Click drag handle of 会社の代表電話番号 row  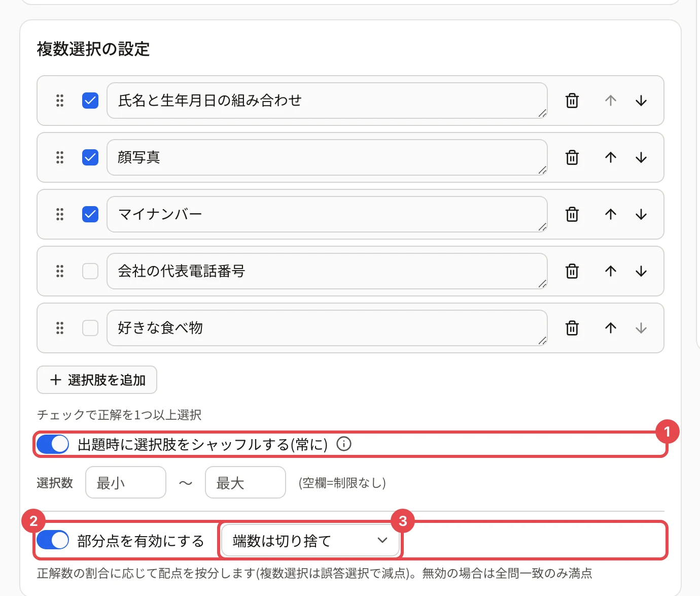click(x=60, y=271)
